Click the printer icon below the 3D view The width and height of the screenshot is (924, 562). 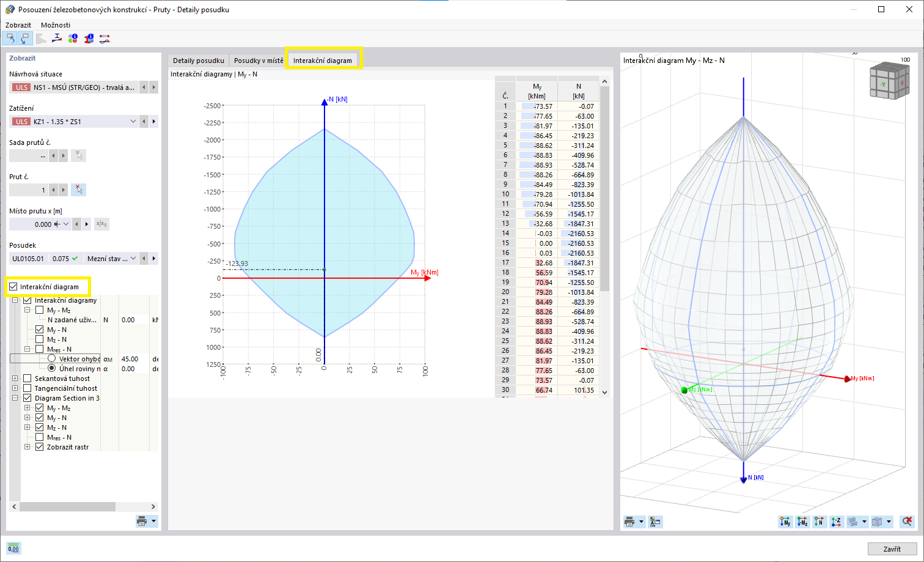(629, 522)
